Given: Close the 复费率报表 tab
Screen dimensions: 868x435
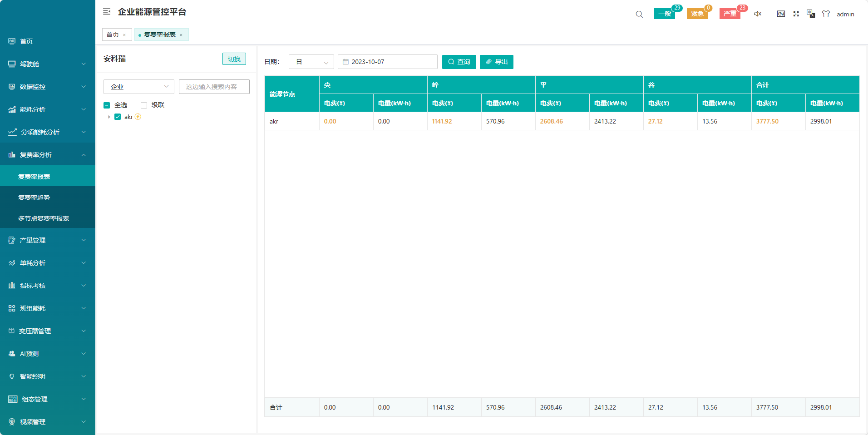Looking at the screenshot, I should (x=181, y=35).
